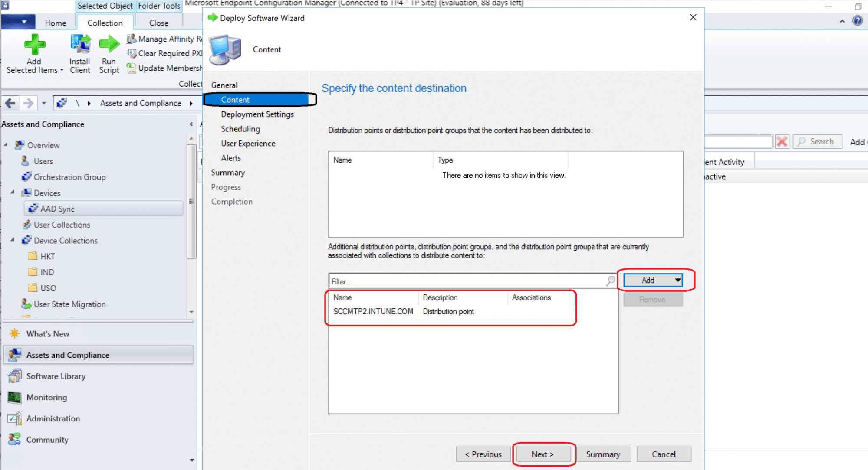Open the Add dropdown button
The height and width of the screenshot is (470, 868).
click(x=677, y=280)
